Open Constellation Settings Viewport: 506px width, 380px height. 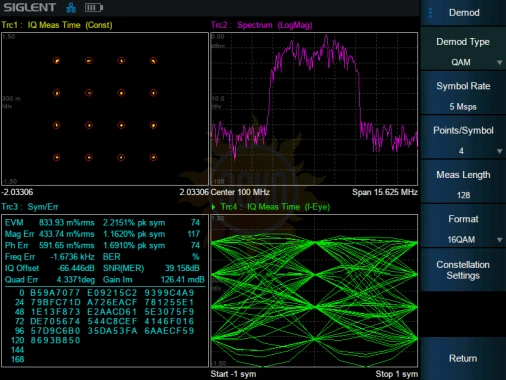coord(463,270)
